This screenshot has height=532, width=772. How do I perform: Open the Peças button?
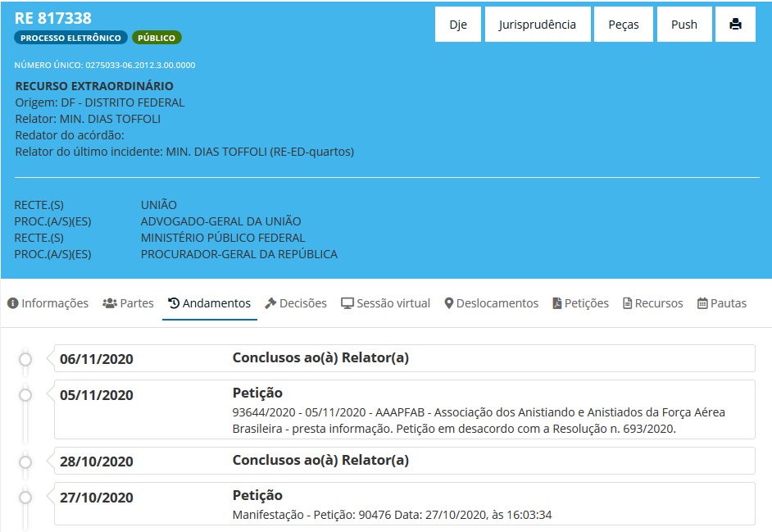pos(624,24)
